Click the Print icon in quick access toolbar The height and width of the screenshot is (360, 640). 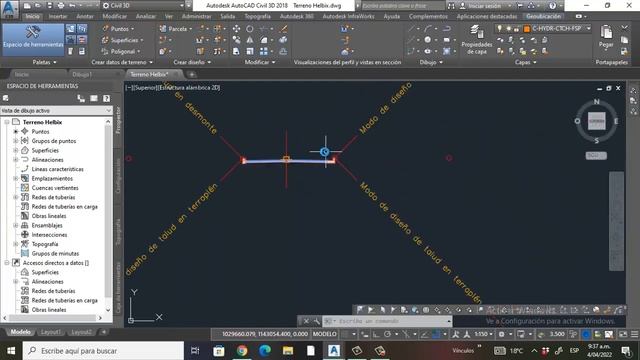[x=61, y=6]
